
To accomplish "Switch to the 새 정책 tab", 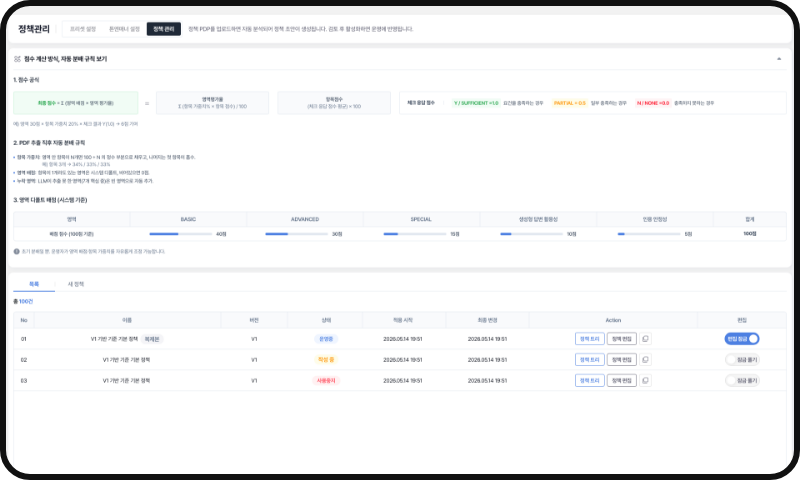I will point(76,284).
